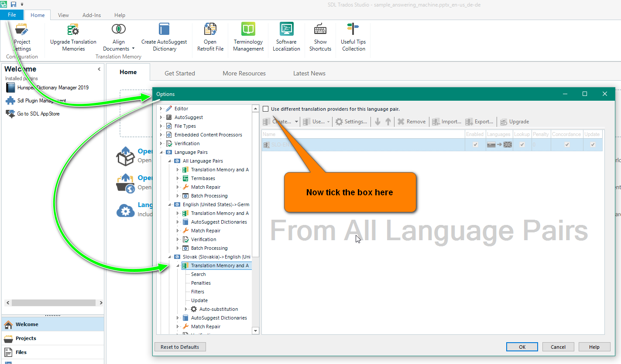
Task: Click Settings gear in Options toolbar
Action: [351, 122]
